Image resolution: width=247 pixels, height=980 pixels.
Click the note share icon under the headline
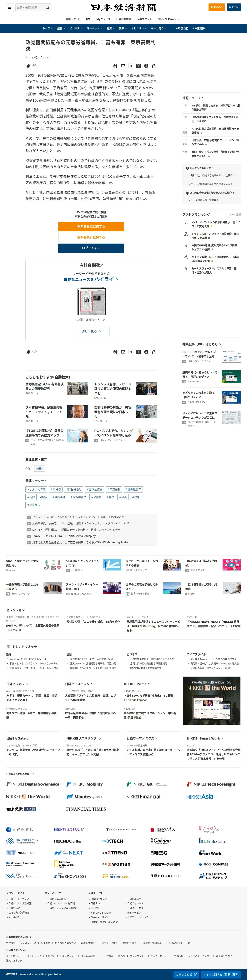(131, 66)
